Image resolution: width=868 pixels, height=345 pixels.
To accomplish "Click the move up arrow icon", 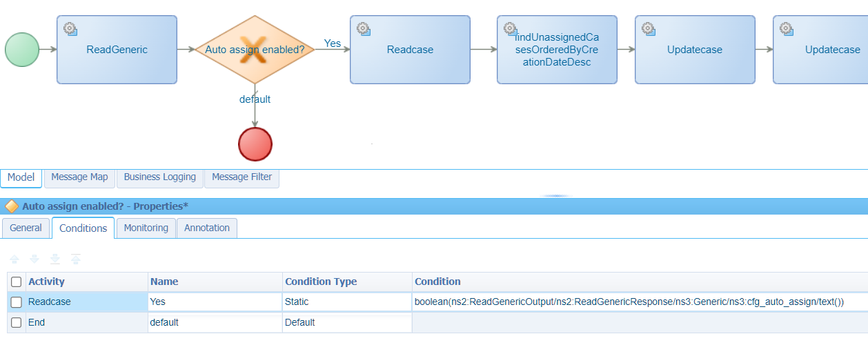I will 14,259.
